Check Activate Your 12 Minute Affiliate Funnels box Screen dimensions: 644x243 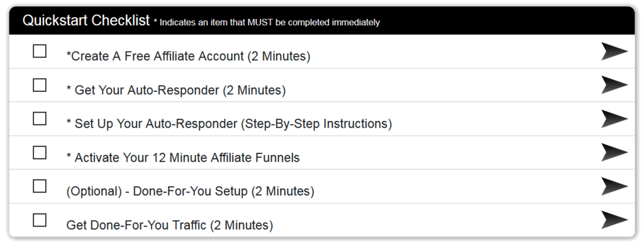click(x=40, y=152)
